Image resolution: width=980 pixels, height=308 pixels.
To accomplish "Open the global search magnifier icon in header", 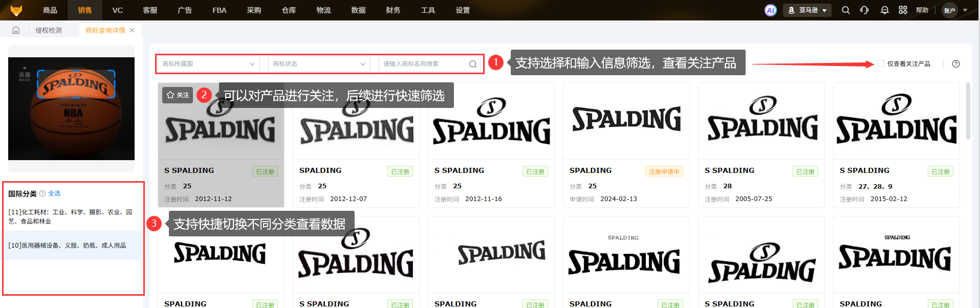I will click(846, 10).
